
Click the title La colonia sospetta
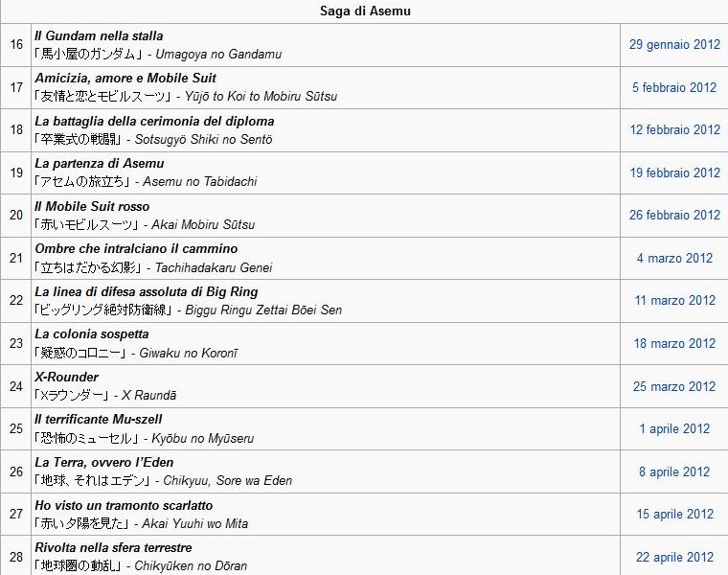tap(92, 334)
